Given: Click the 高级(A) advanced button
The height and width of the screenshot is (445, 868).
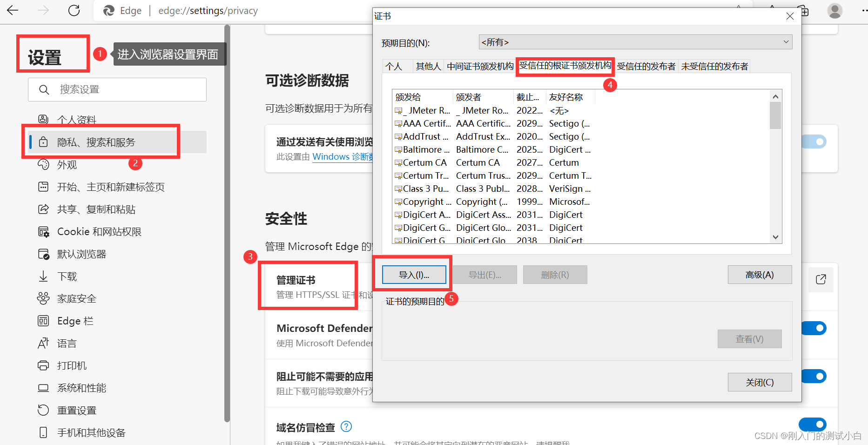Looking at the screenshot, I should (x=760, y=275).
